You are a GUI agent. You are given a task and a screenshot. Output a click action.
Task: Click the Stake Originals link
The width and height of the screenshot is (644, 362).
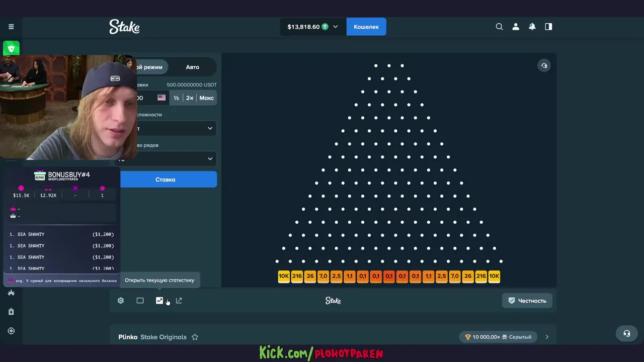tap(164, 337)
